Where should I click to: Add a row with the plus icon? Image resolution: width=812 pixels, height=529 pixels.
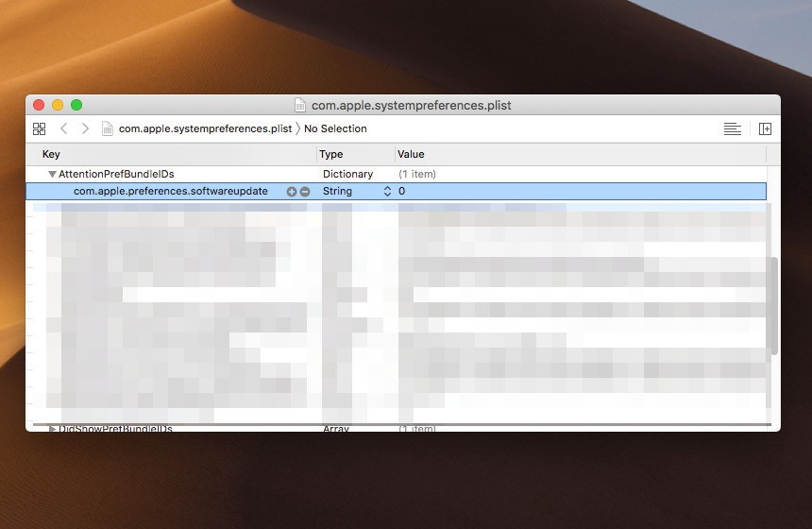[x=292, y=192]
